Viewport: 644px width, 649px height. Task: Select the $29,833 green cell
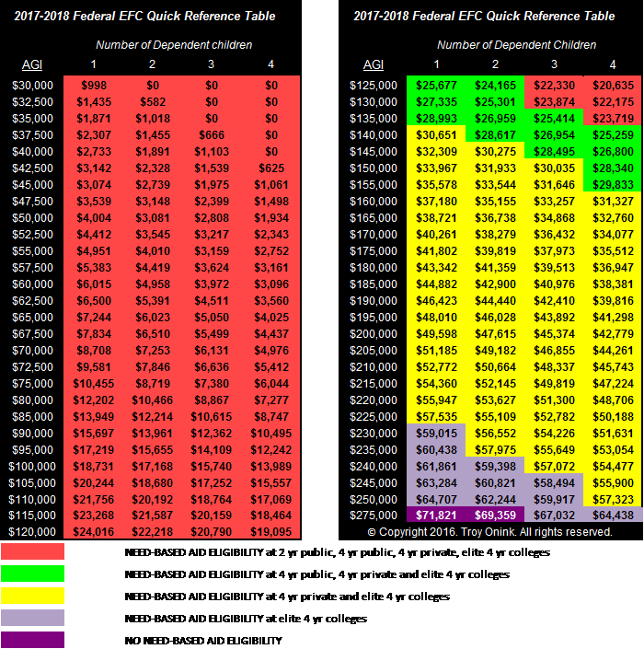coord(613,185)
